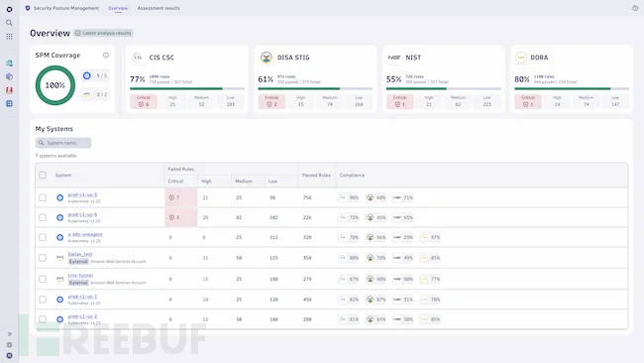The height and width of the screenshot is (363, 644).
Task: Click the AWS 2 / 2 coverage chip
Action: [95, 94]
